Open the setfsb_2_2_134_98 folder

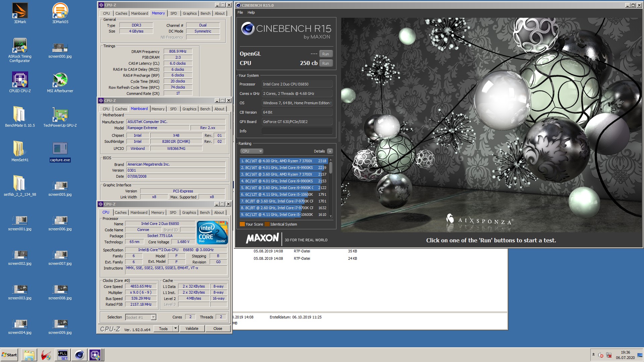[20, 186]
